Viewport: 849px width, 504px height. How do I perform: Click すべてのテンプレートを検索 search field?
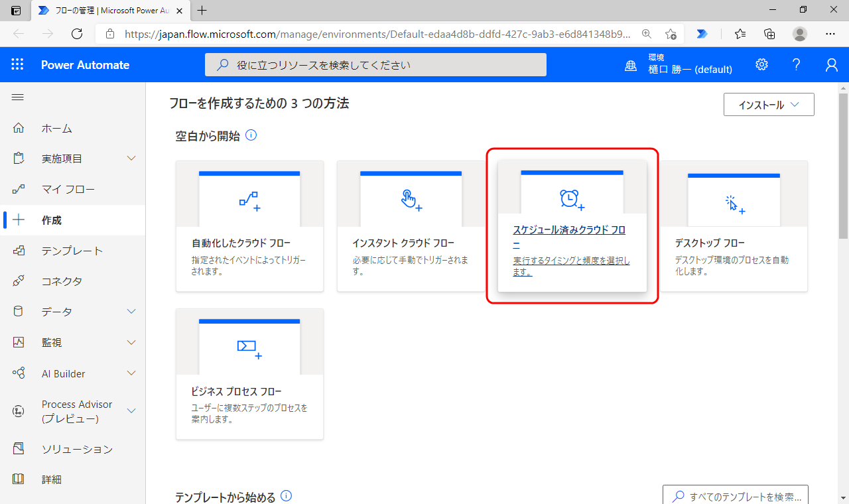coord(736,496)
